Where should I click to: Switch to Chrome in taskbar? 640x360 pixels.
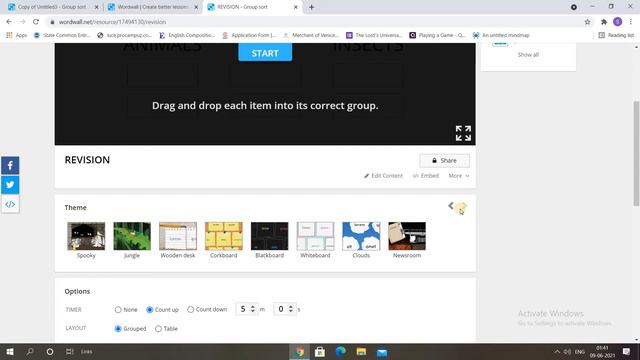pos(300,352)
